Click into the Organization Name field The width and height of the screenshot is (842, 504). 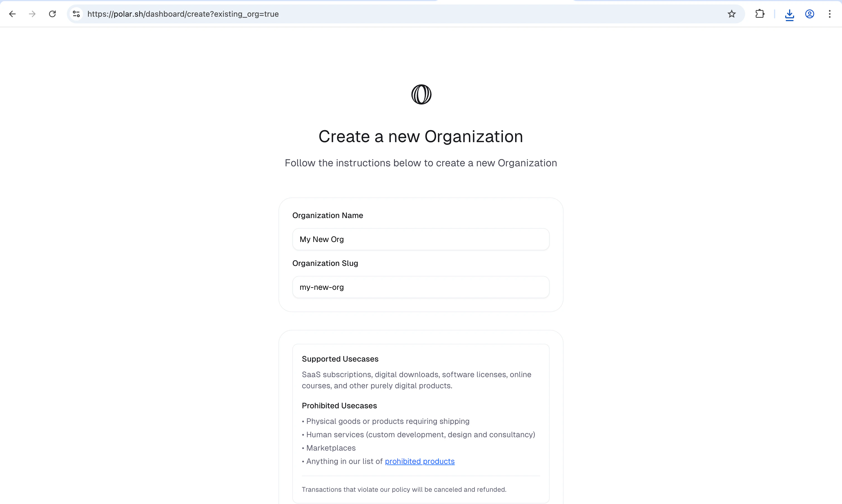click(x=420, y=239)
